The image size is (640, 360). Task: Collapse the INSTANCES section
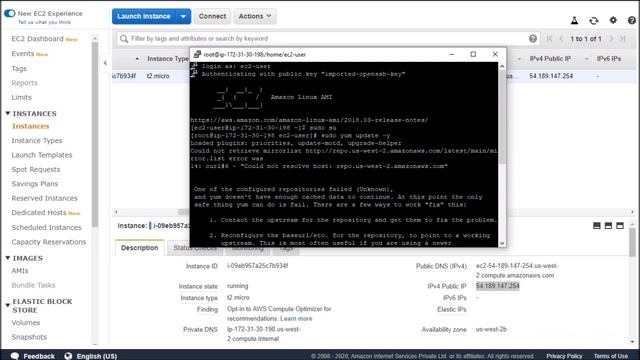pyautogui.click(x=8, y=113)
